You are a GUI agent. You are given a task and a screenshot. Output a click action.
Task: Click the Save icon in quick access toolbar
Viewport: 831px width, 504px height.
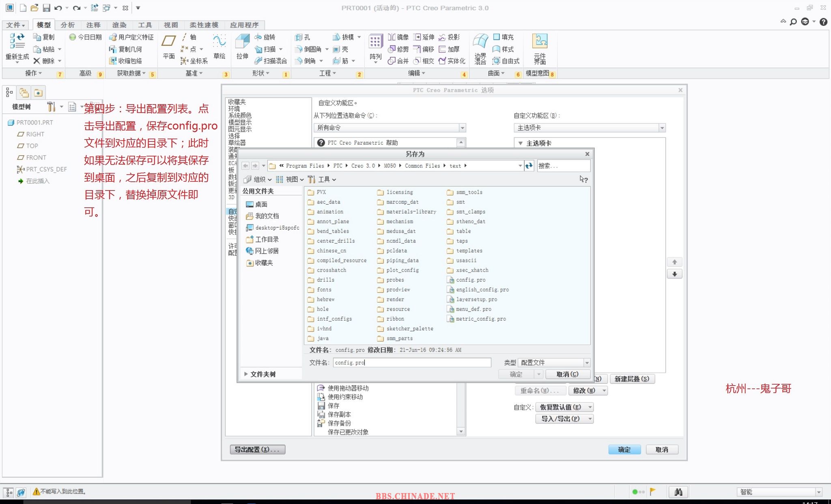click(46, 8)
